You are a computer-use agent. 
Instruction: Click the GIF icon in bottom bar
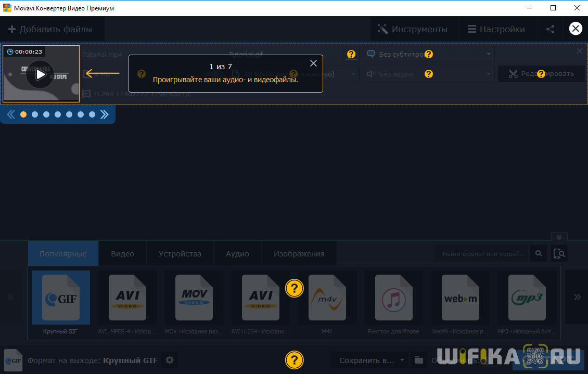click(x=14, y=360)
